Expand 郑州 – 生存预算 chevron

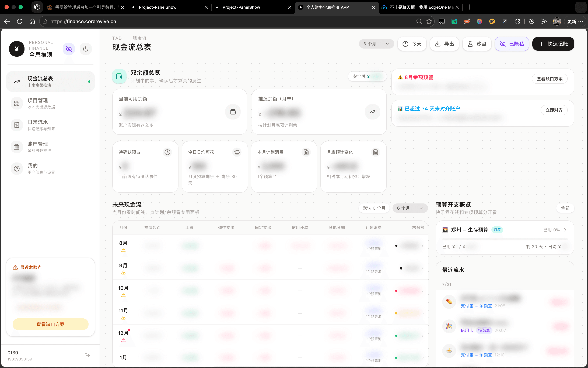(565, 230)
